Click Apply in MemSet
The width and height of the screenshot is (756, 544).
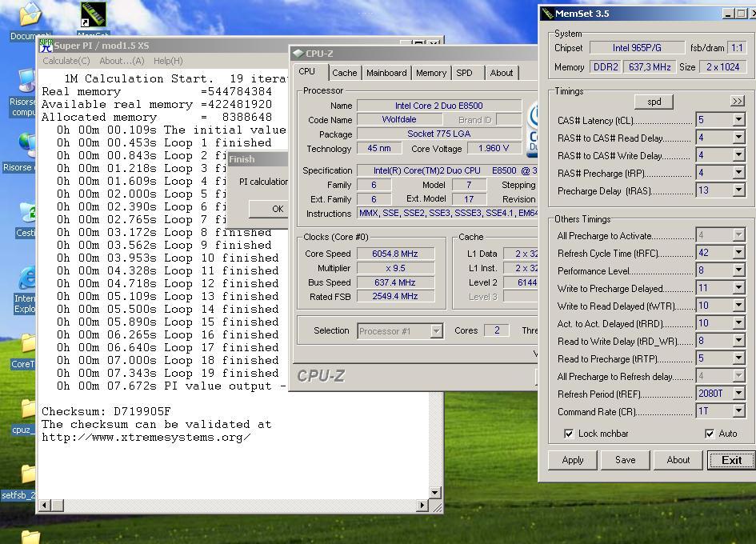coord(573,460)
